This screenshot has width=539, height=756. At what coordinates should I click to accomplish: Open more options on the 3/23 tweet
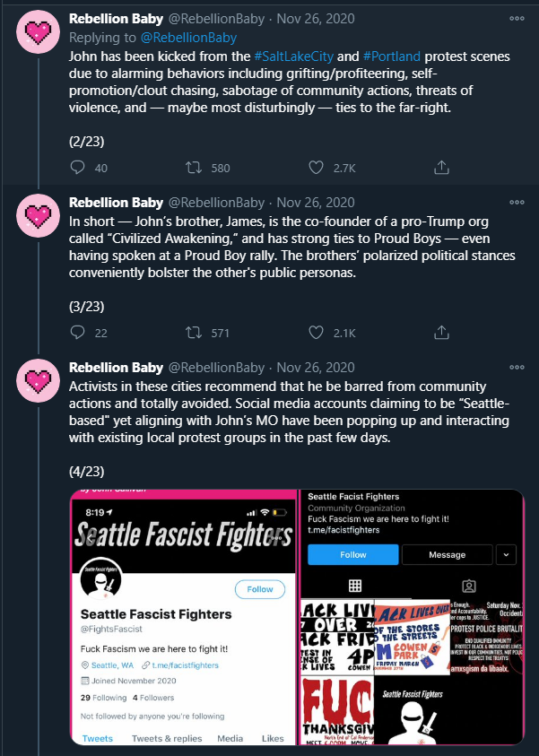517,203
